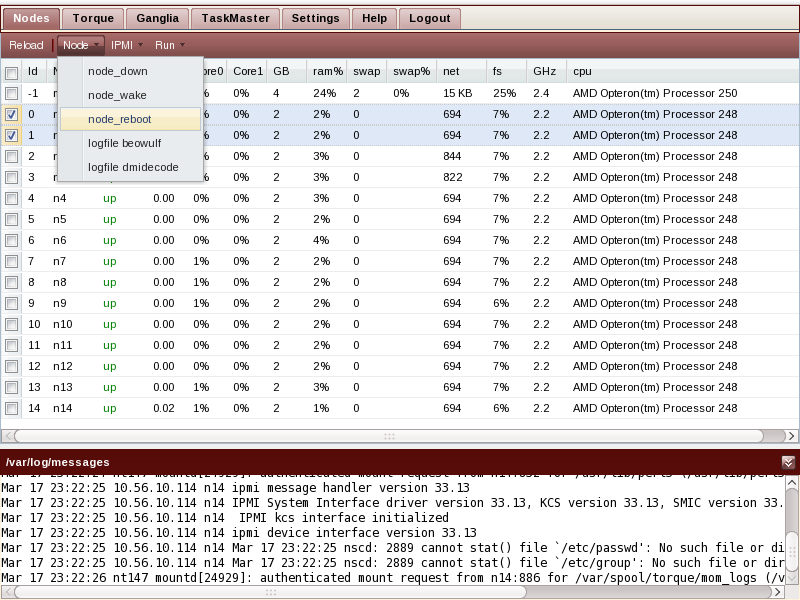Click the GB column header

point(286,71)
